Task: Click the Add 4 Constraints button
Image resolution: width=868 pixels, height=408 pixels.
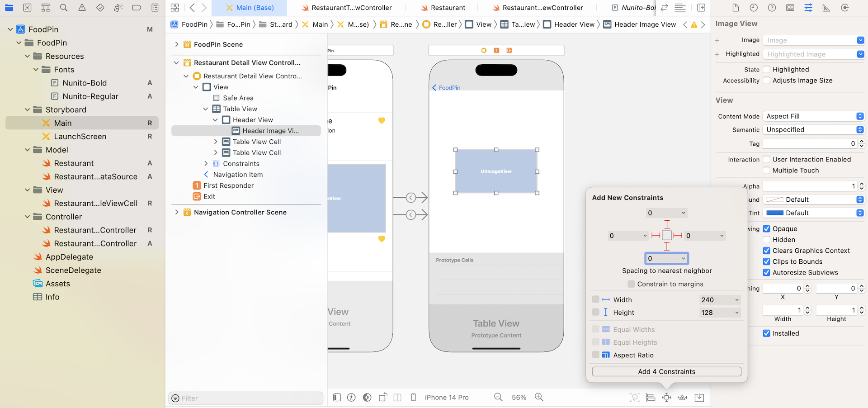Action: pyautogui.click(x=666, y=371)
